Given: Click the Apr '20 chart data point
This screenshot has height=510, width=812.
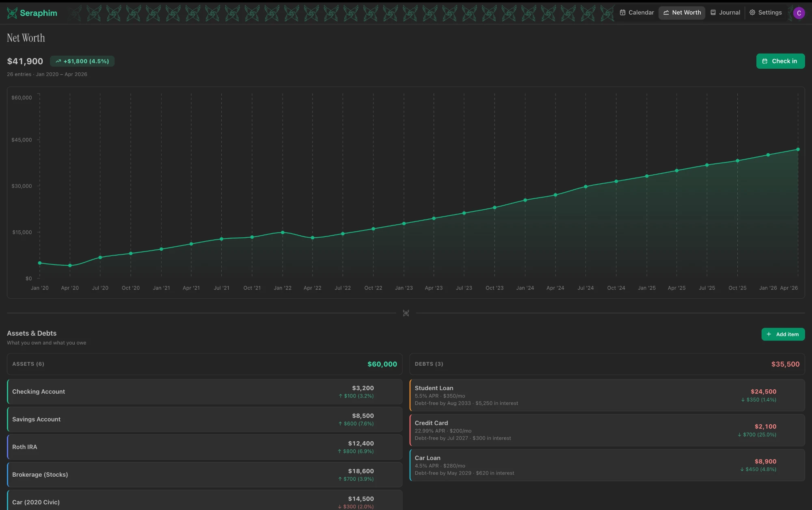Looking at the screenshot, I should (x=70, y=266).
